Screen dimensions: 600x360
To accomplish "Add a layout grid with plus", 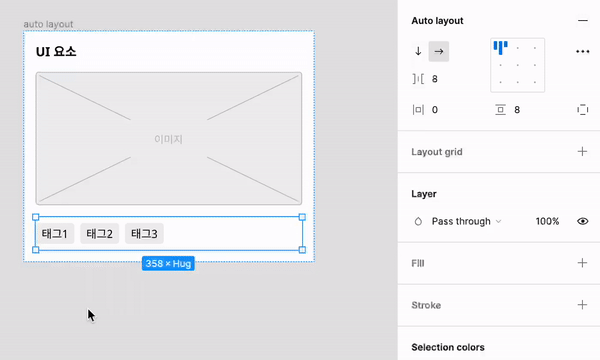I will (582, 151).
